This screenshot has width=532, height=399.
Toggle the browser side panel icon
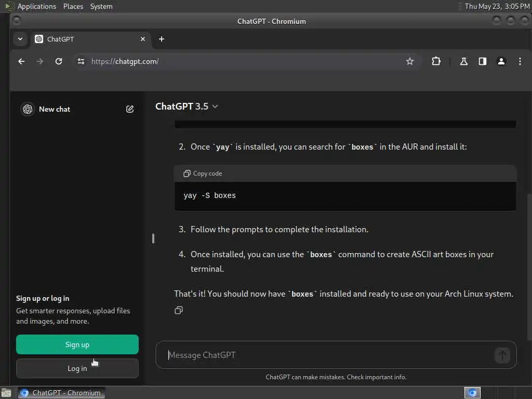pyautogui.click(x=483, y=61)
